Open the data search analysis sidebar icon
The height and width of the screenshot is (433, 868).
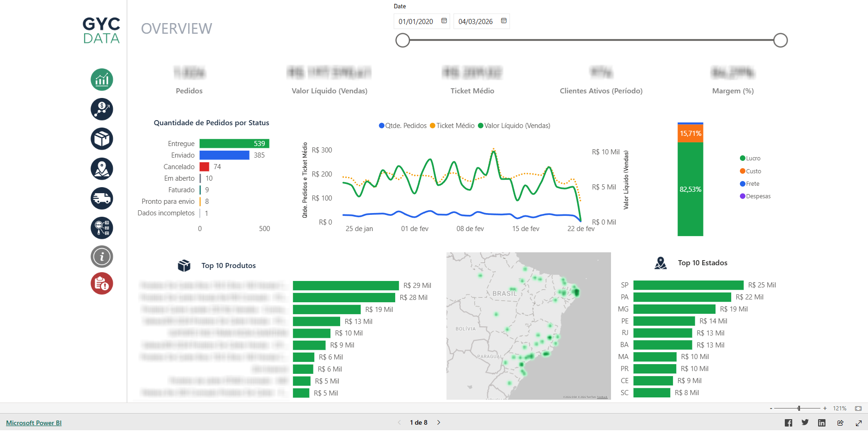point(102,228)
